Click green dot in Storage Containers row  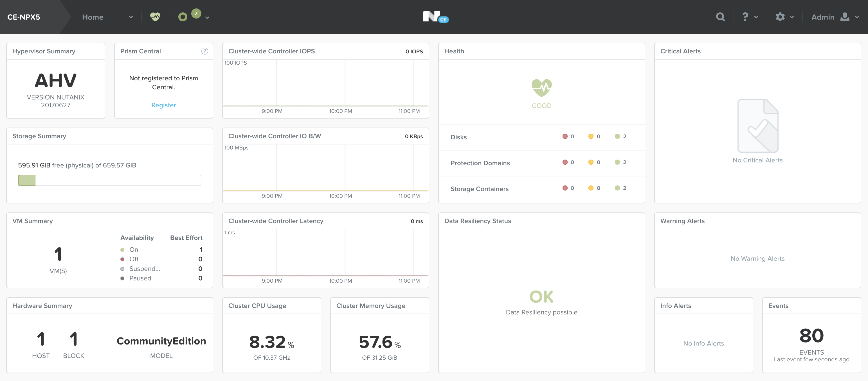tap(617, 188)
